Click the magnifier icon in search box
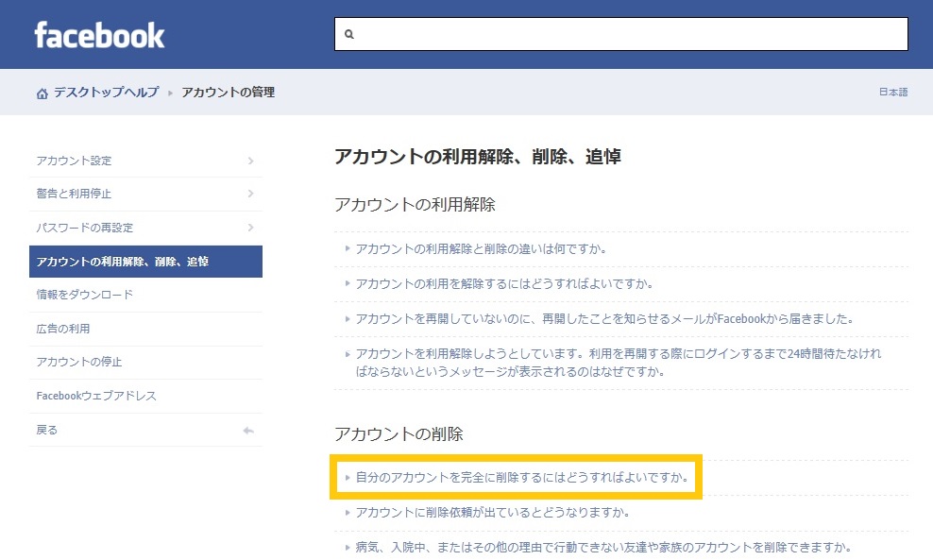The width and height of the screenshot is (933, 560). pos(349,35)
